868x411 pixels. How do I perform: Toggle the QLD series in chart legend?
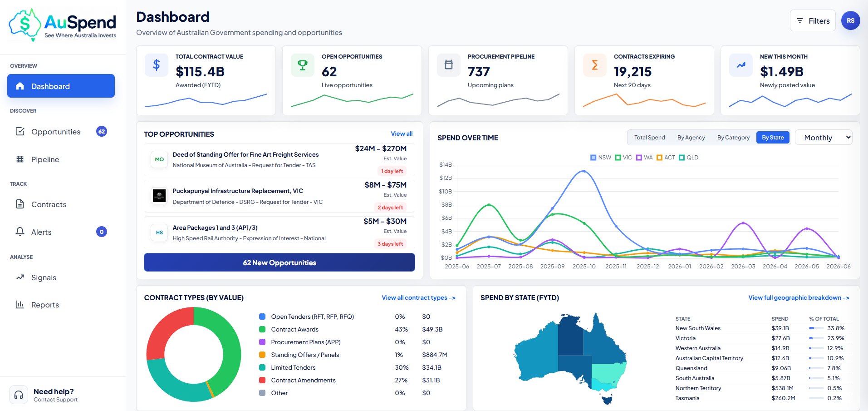tap(688, 158)
